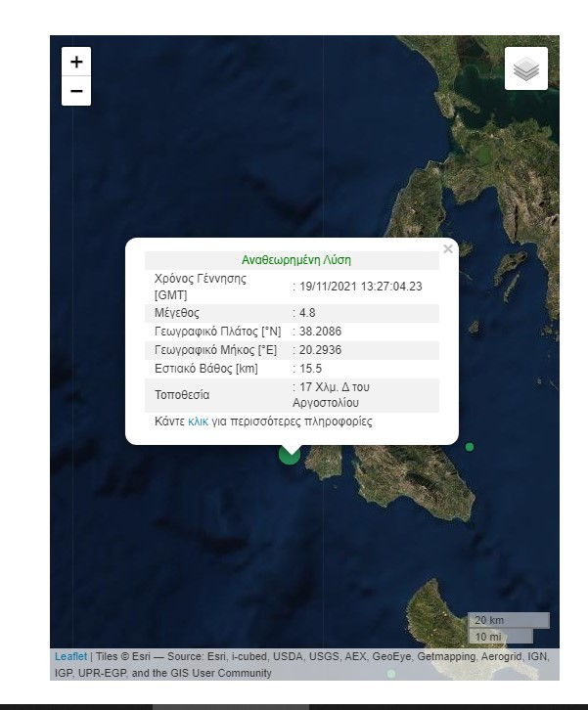Click the longitude value 20.2936
Image resolution: width=588 pixels, height=710 pixels.
click(320, 350)
